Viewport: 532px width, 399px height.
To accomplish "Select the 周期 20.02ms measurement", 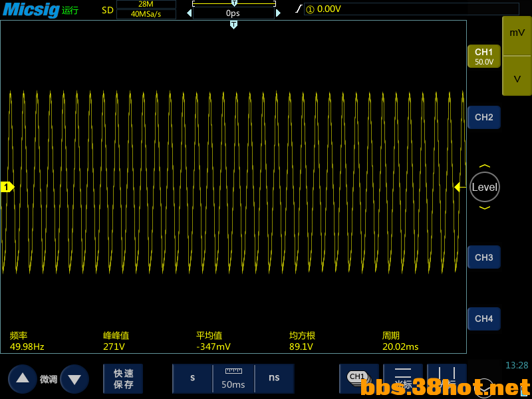I will point(400,341).
